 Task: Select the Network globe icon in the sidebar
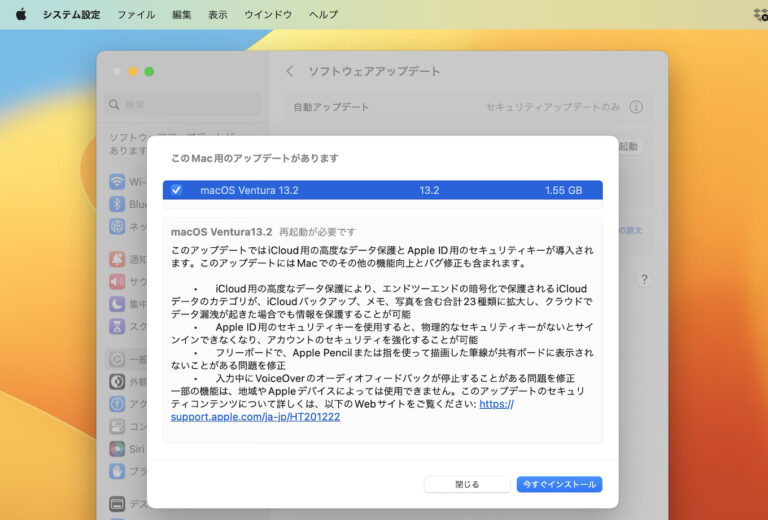(x=117, y=226)
